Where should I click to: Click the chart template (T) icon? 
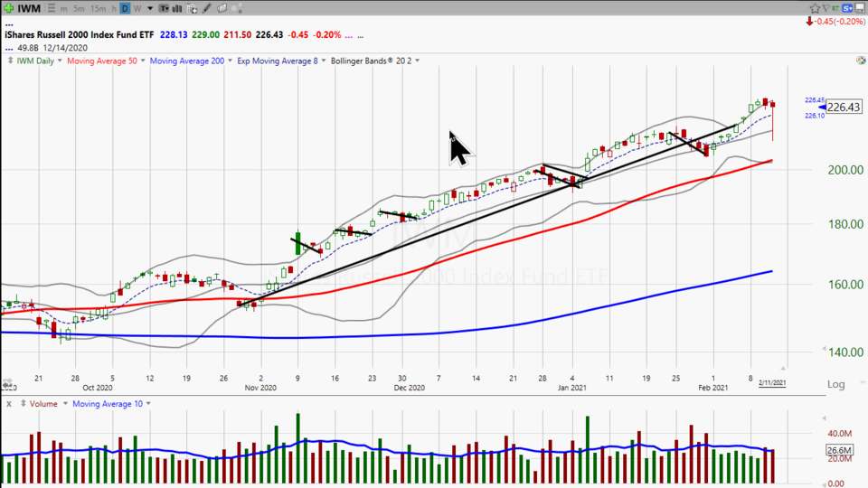164,8
